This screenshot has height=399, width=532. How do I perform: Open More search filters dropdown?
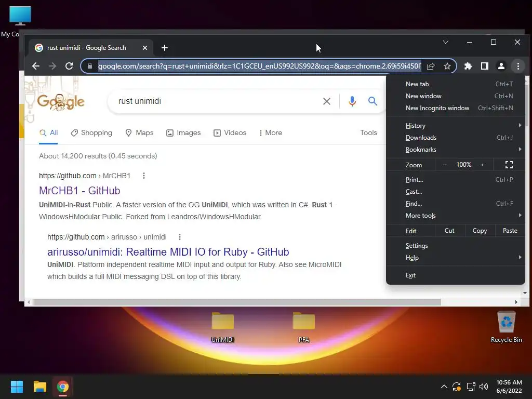click(270, 132)
